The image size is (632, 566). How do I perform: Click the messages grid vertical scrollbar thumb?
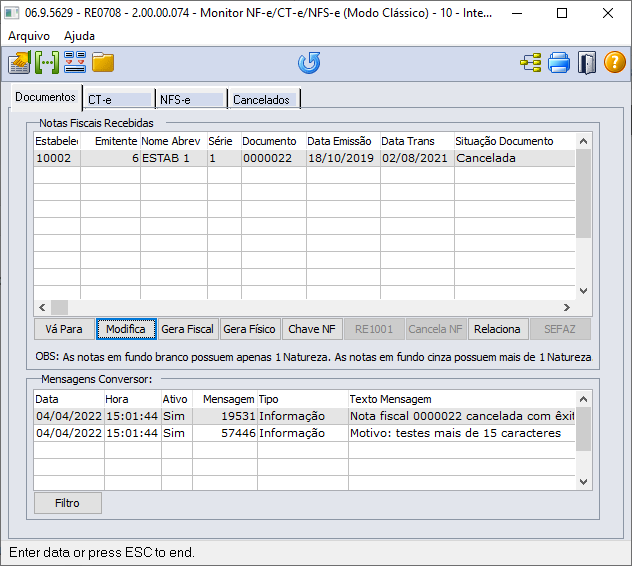(583, 429)
